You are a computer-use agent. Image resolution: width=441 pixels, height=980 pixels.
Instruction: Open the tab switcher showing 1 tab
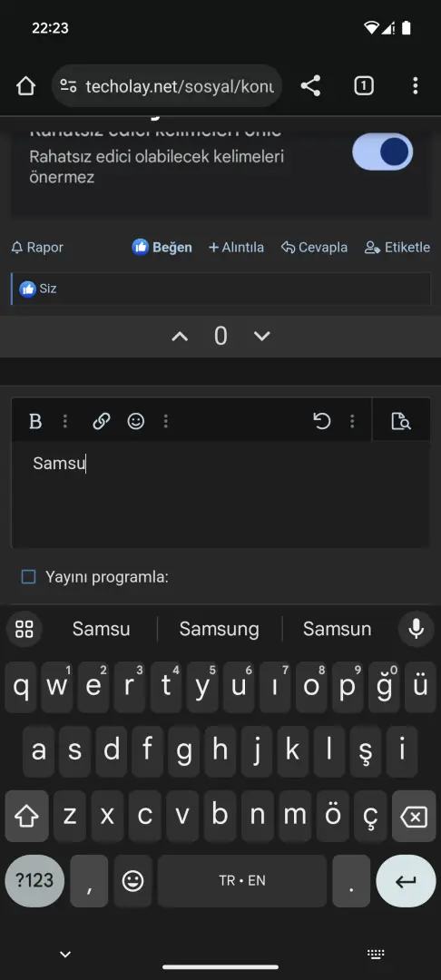point(364,85)
